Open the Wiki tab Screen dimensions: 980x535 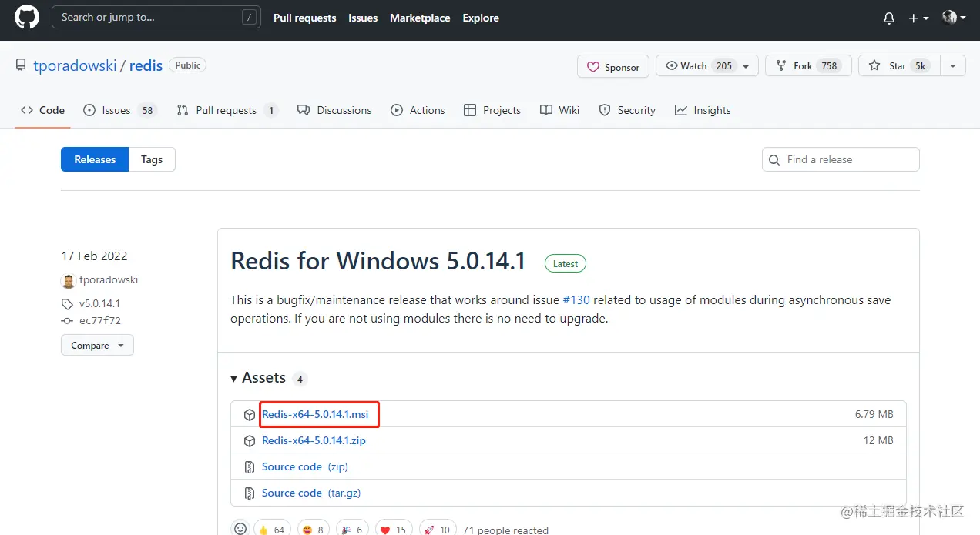click(560, 110)
